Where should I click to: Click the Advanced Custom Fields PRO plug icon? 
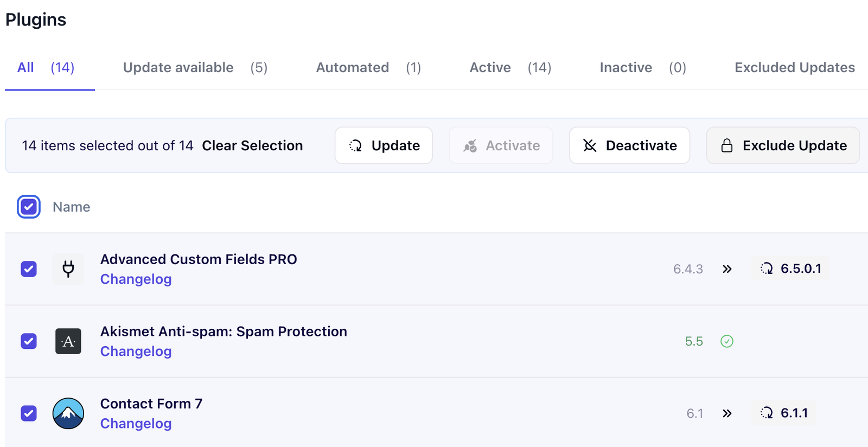click(68, 269)
